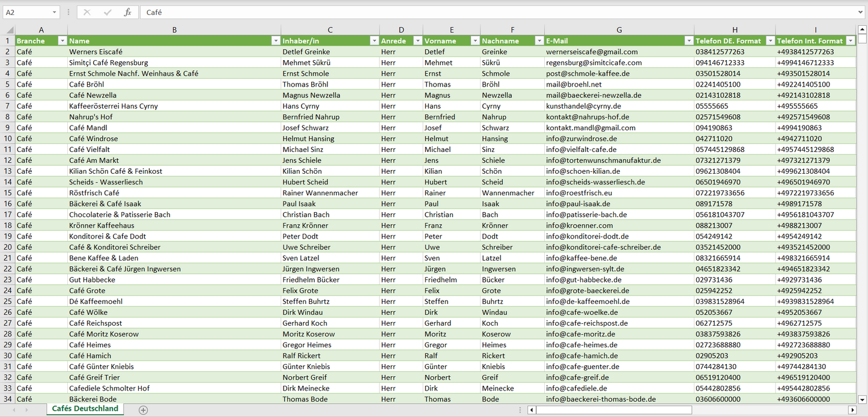Click the cell containing wernerseiscafe@gmail.com

tap(619, 52)
